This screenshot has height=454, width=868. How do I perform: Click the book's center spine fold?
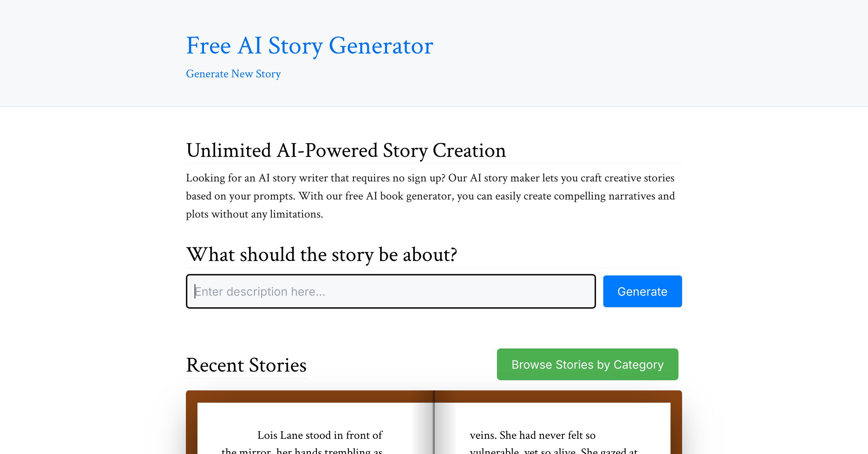click(x=434, y=423)
